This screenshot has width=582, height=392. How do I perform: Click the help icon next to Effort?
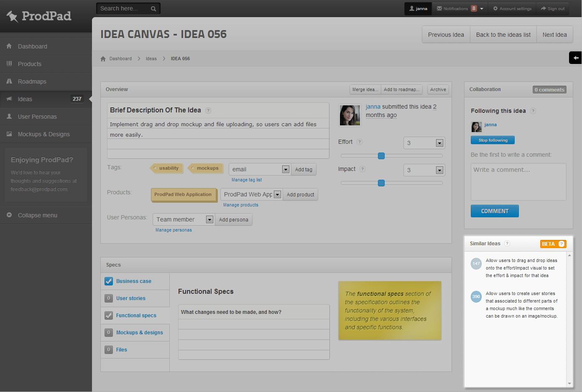pyautogui.click(x=360, y=142)
